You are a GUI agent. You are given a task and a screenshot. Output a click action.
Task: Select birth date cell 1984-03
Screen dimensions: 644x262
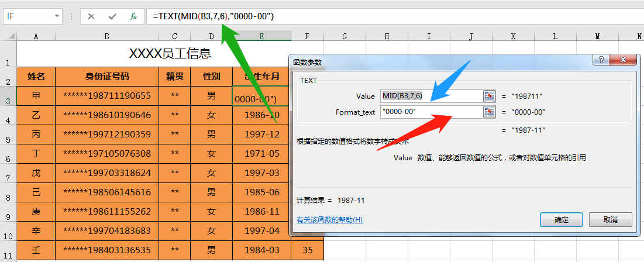261,250
